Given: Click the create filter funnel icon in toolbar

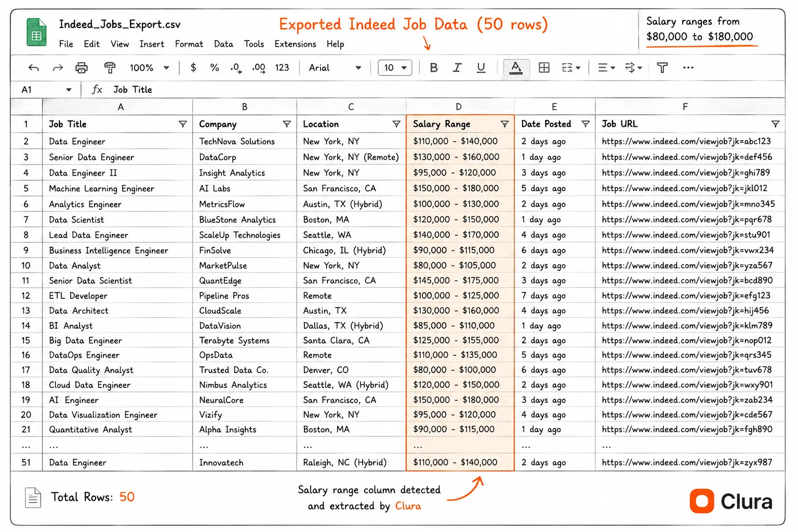Looking at the screenshot, I should pyautogui.click(x=662, y=68).
